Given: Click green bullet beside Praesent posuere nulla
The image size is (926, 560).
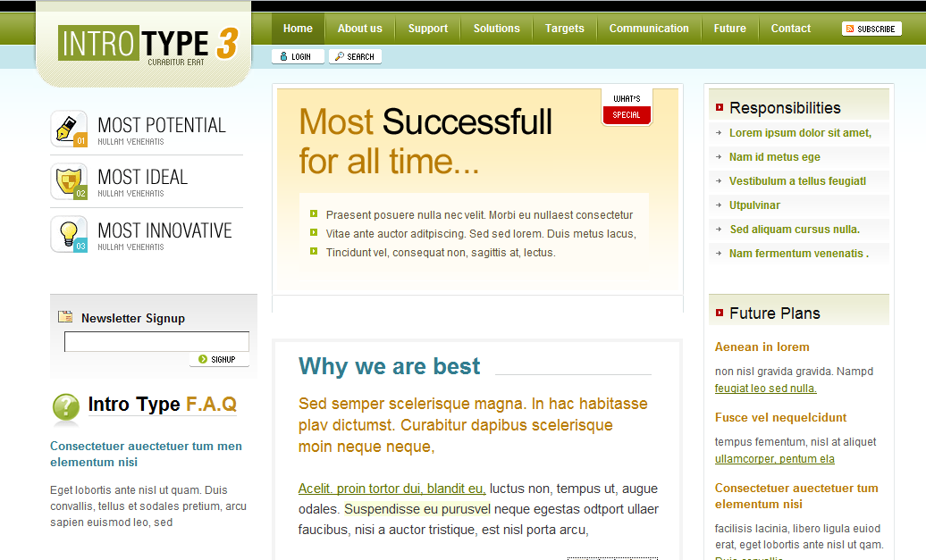Looking at the screenshot, I should 314,213.
